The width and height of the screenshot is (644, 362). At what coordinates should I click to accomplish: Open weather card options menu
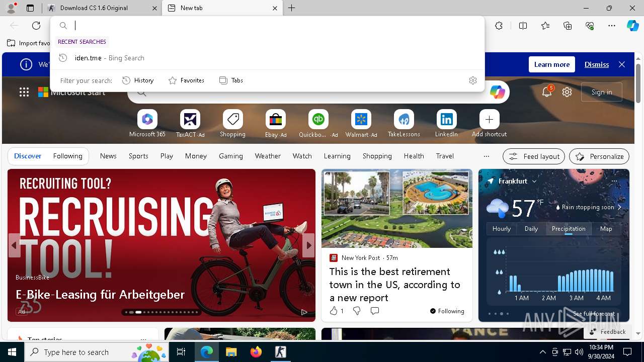(614, 181)
